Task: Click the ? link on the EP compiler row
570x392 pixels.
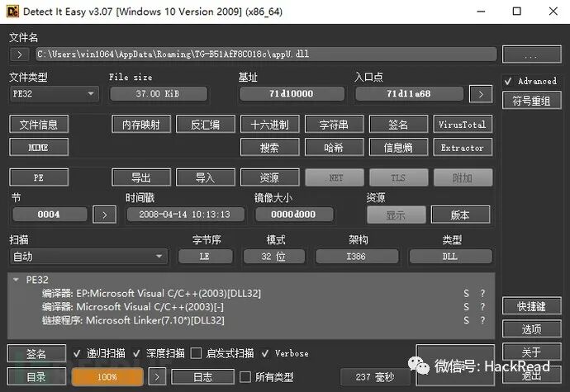Action: pyautogui.click(x=482, y=294)
